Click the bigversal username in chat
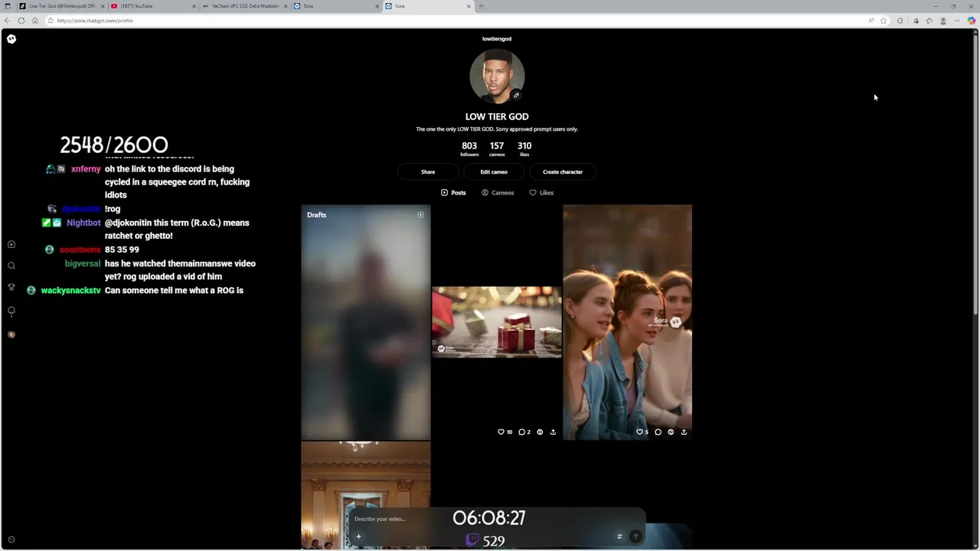Viewport: 980px width, 551px height. pos(83,263)
